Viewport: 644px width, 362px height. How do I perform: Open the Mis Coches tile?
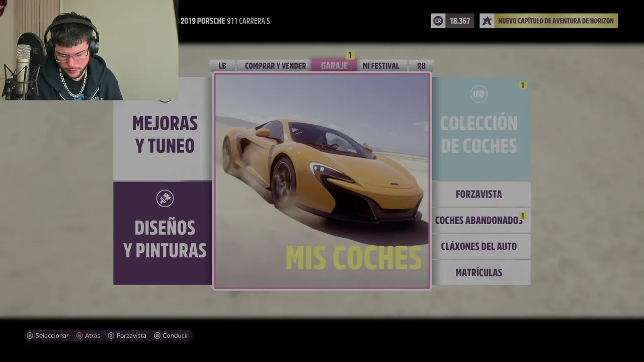tap(322, 181)
